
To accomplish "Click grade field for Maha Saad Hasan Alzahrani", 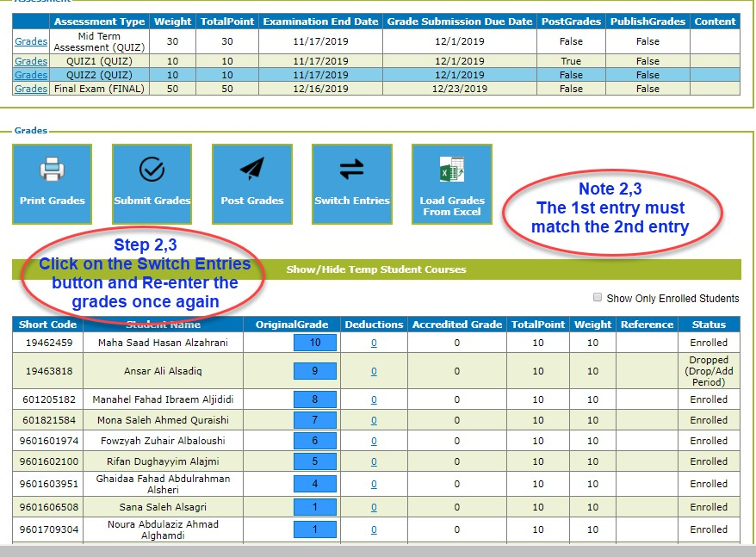I will 315,343.
